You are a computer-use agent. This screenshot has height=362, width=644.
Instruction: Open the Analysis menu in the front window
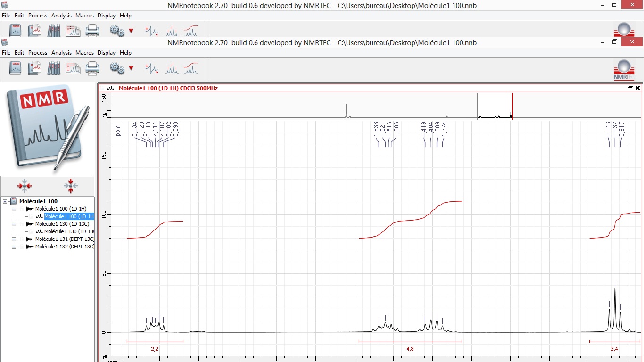point(62,53)
